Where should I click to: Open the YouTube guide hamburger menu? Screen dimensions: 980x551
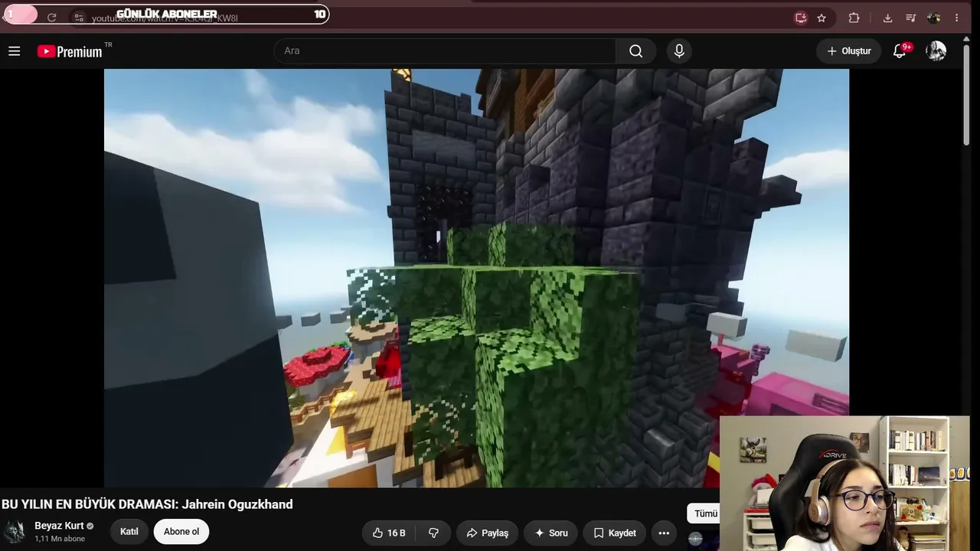pyautogui.click(x=14, y=51)
